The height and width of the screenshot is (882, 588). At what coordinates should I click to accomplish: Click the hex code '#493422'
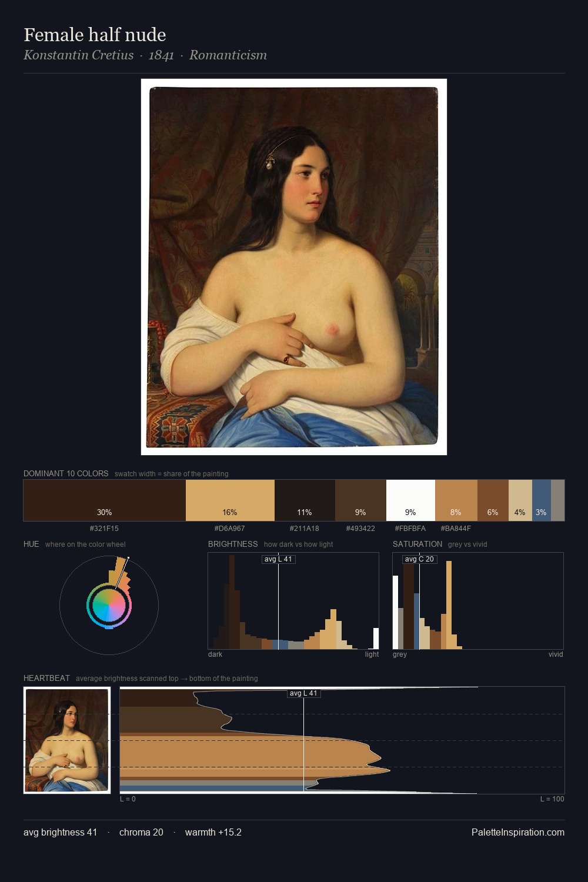(360, 529)
